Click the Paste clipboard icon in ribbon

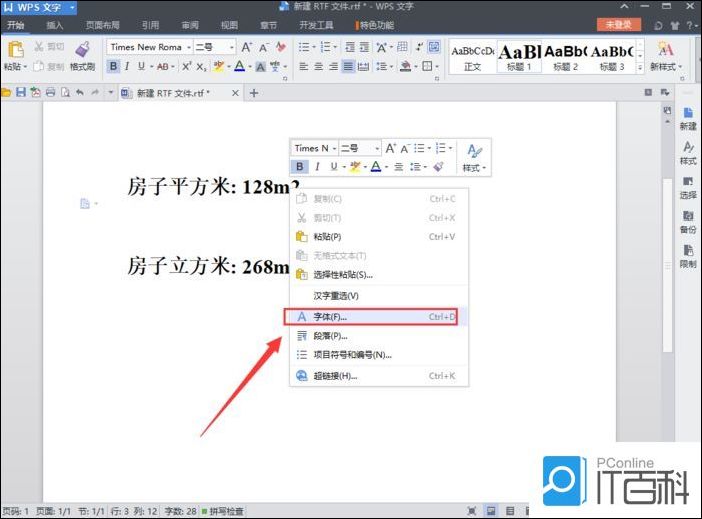[15, 49]
